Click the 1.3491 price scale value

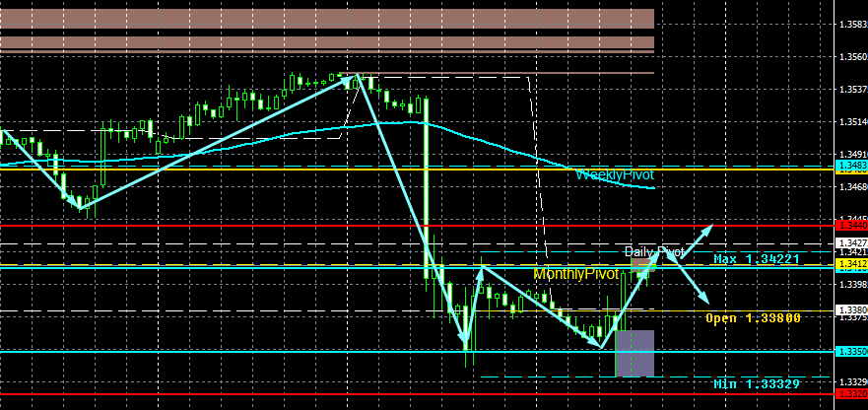point(853,155)
